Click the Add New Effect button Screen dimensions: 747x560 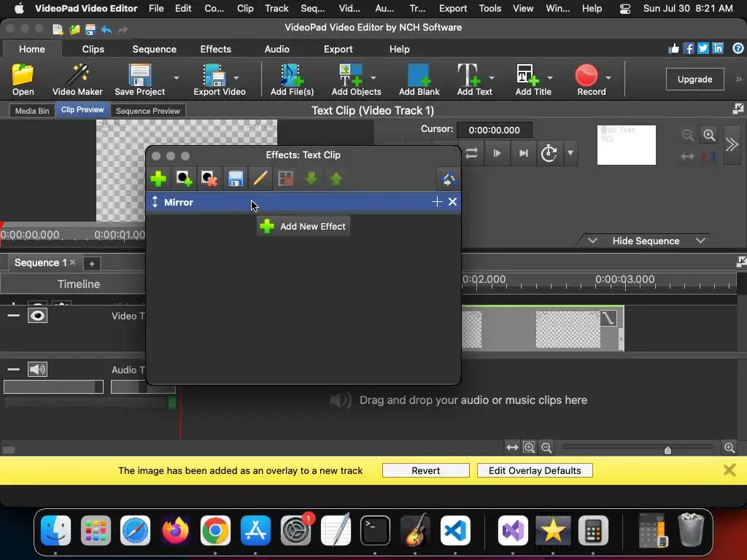[303, 226]
